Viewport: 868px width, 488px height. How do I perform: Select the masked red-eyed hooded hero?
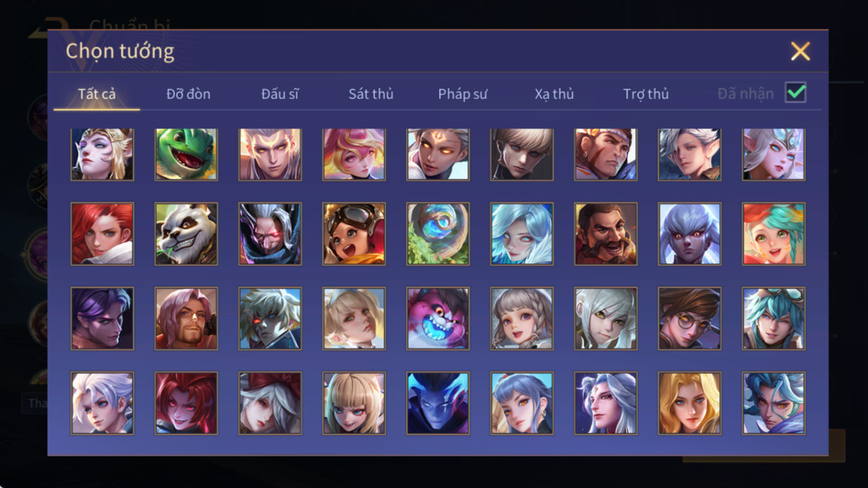[270, 234]
